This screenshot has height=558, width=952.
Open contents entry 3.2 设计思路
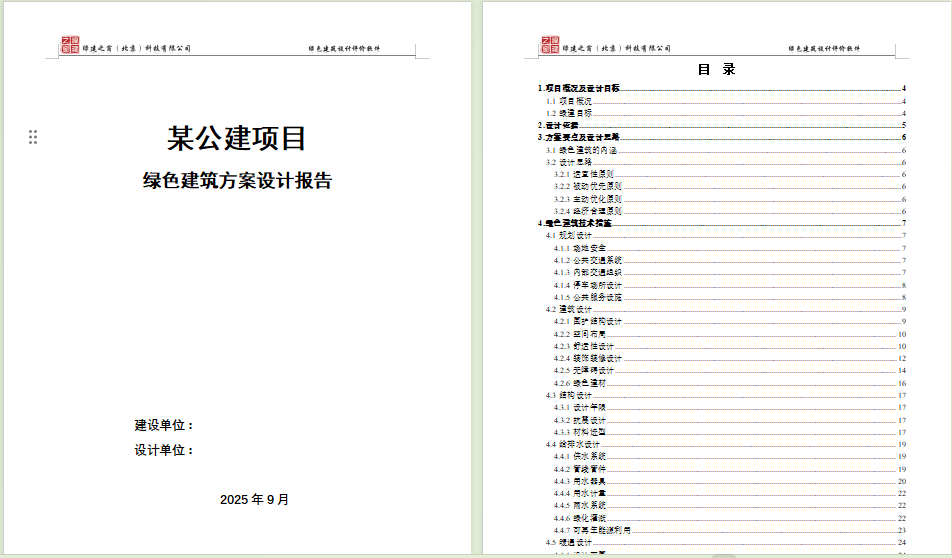click(x=726, y=162)
